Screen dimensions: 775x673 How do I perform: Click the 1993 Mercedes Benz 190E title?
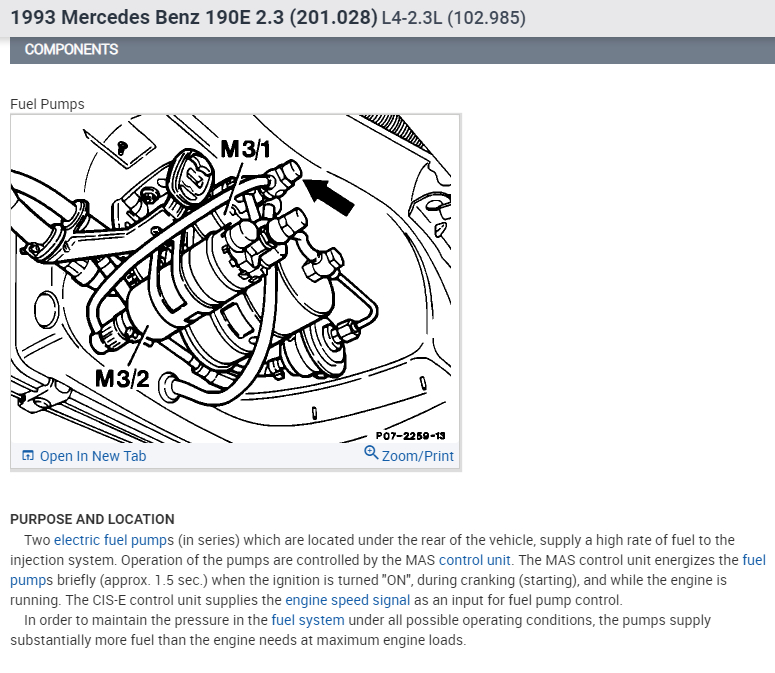(x=194, y=18)
